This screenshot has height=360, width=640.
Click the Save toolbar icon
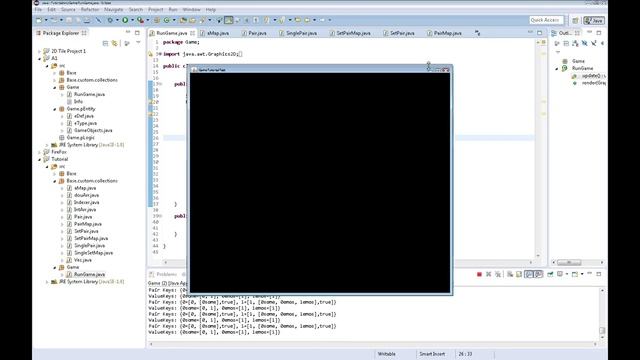coord(69,20)
